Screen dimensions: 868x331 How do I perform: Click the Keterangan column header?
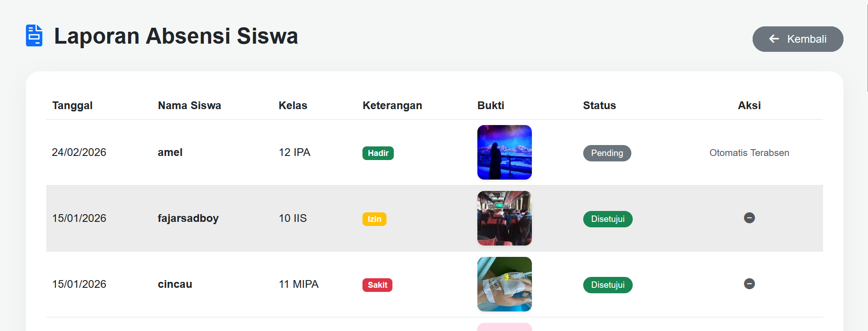coord(392,105)
